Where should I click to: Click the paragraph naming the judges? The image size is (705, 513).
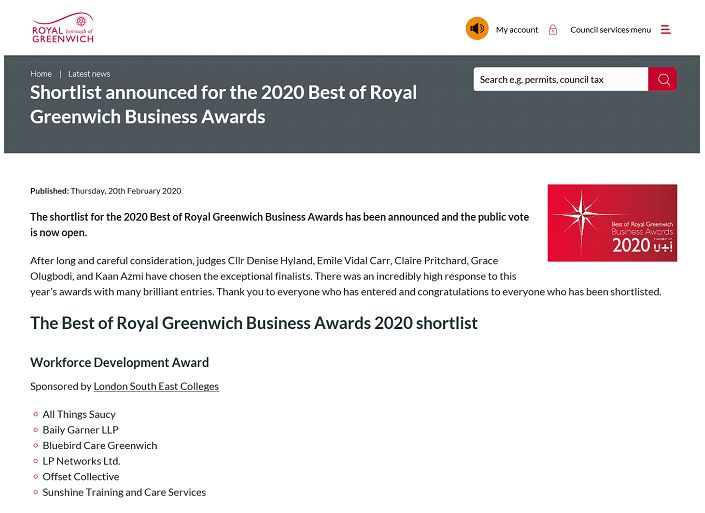(346, 276)
